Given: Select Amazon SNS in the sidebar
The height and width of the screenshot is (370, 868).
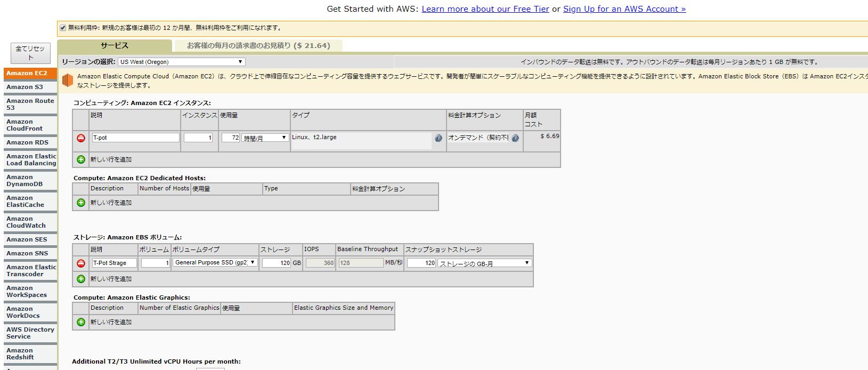Looking at the screenshot, I should coord(30,254).
